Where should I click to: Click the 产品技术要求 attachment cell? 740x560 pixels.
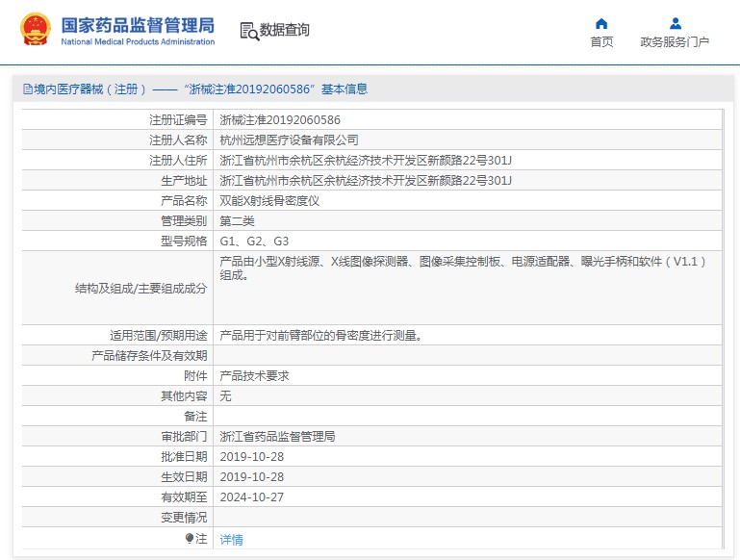point(254,376)
